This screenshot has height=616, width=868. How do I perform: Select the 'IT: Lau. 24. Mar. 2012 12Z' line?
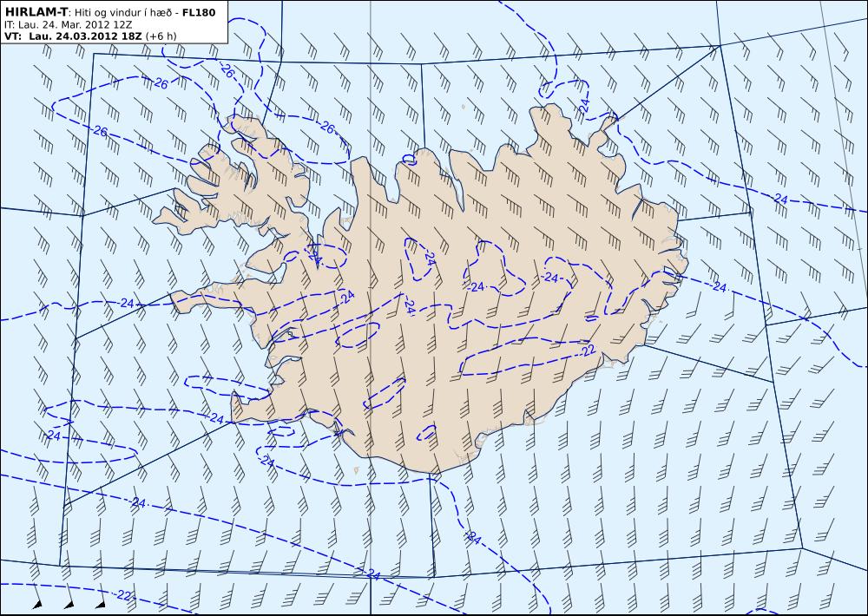click(68, 24)
